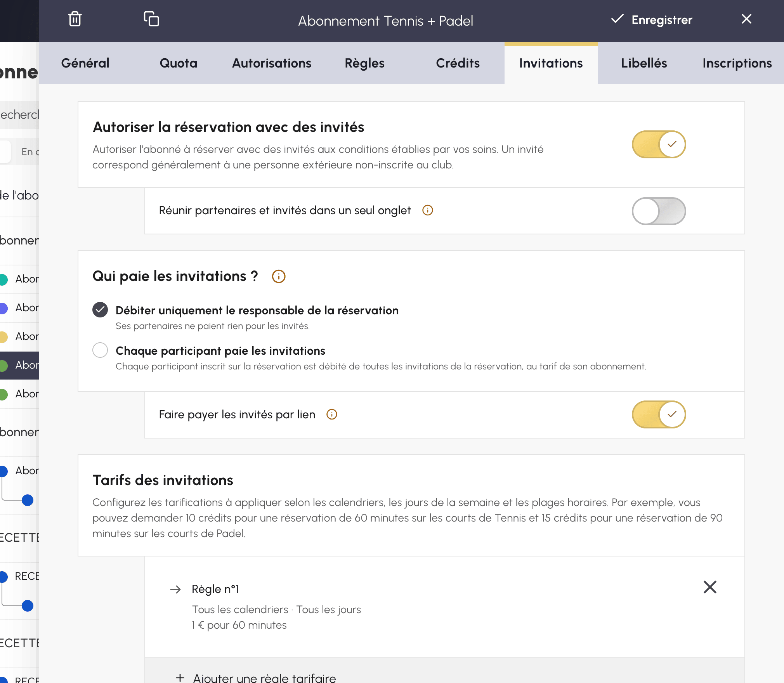Go to the Inscriptions tab

[x=737, y=63]
